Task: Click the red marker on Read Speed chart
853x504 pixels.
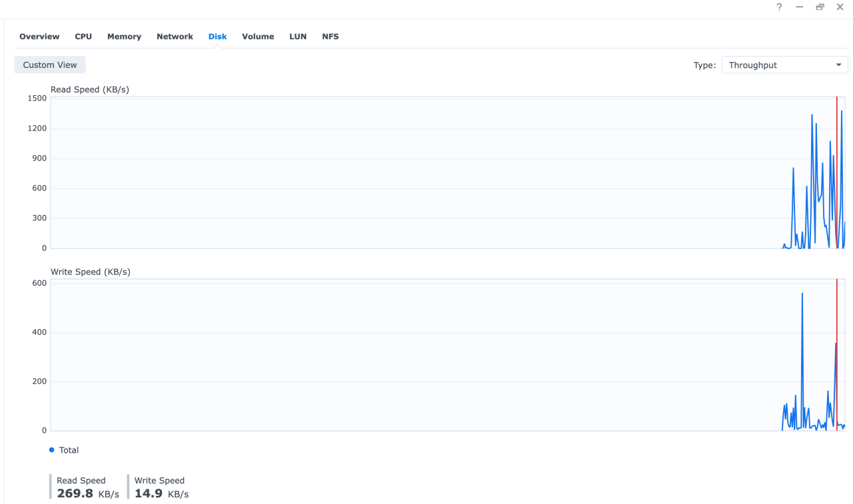Action: pyautogui.click(x=838, y=173)
